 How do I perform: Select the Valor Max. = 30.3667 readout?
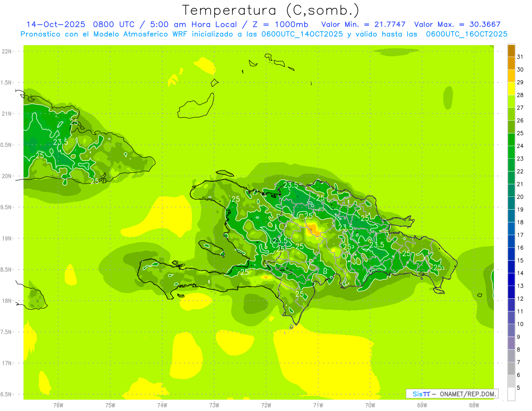(458, 24)
